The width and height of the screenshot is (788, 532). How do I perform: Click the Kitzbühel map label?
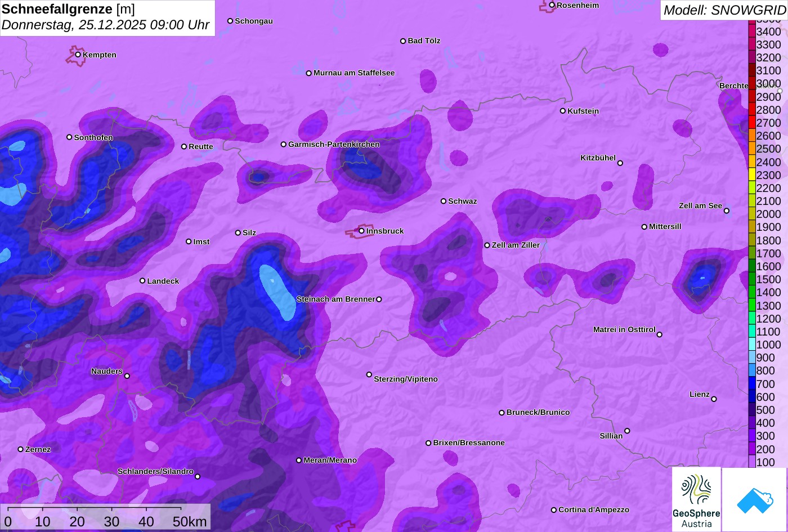click(x=598, y=158)
